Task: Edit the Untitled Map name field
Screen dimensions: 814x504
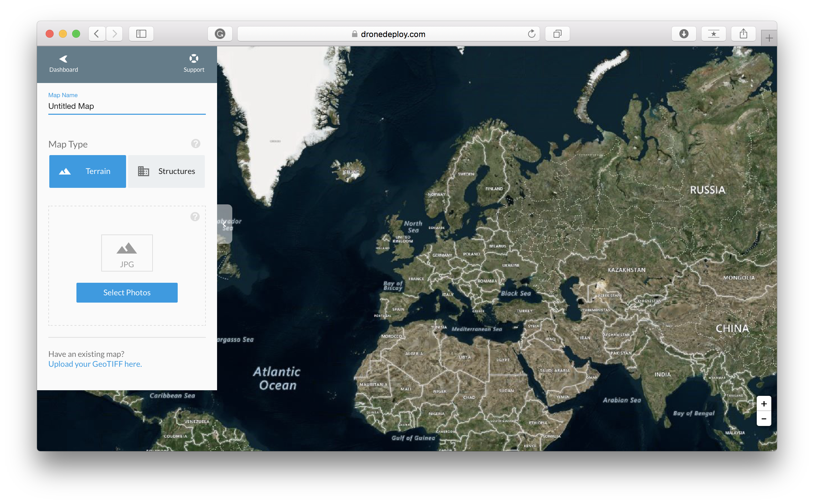Action: [x=127, y=106]
